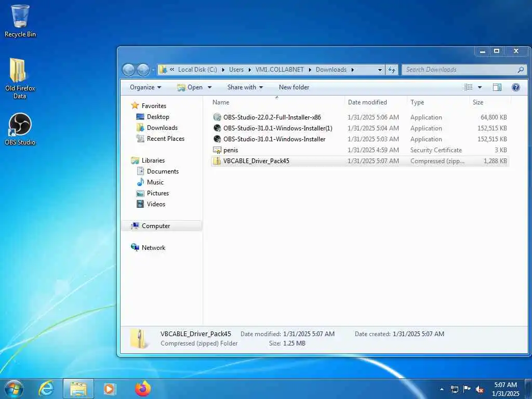Click the muted volume tray icon
The width and height of the screenshot is (532, 399).
point(480,390)
